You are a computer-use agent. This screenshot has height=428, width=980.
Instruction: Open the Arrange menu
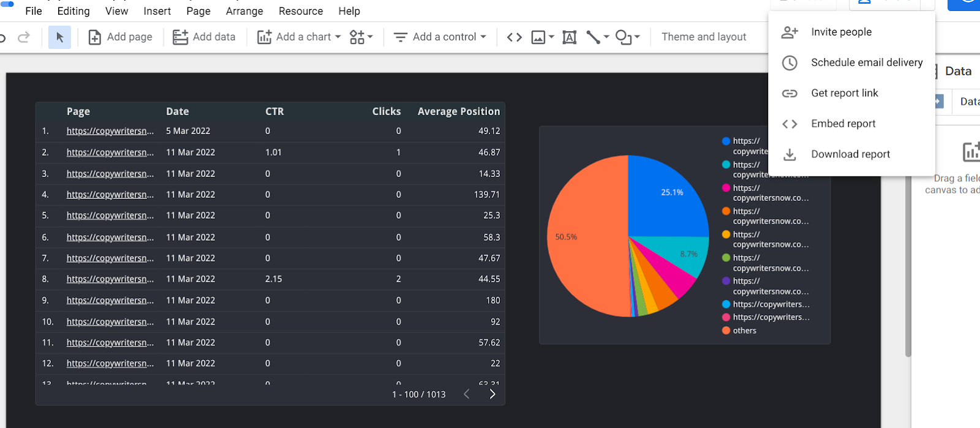tap(244, 11)
